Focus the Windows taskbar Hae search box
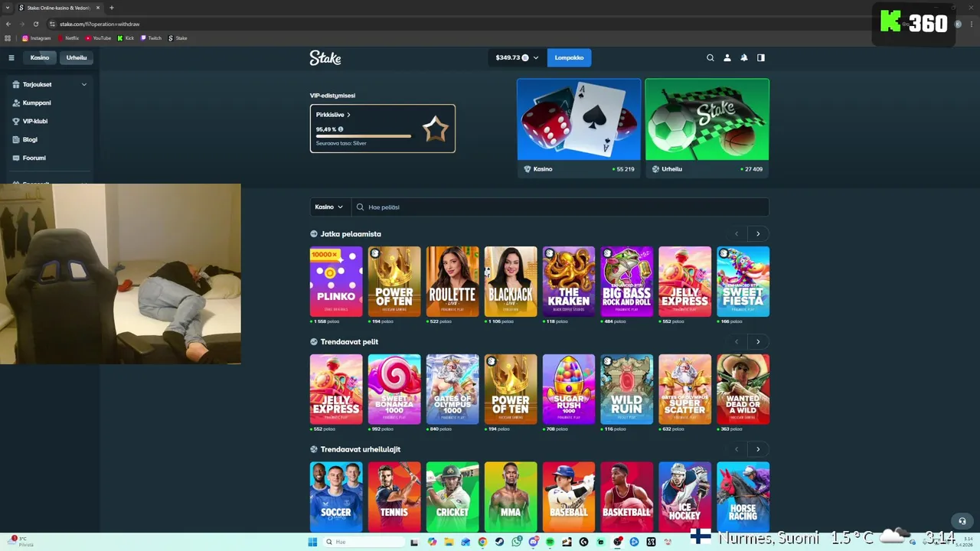Viewport: 980px width, 551px height. [363, 542]
